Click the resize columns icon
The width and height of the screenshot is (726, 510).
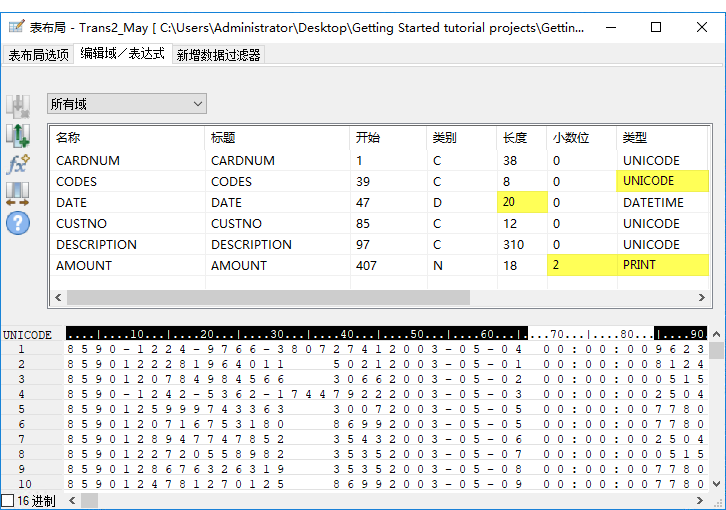click(18, 193)
